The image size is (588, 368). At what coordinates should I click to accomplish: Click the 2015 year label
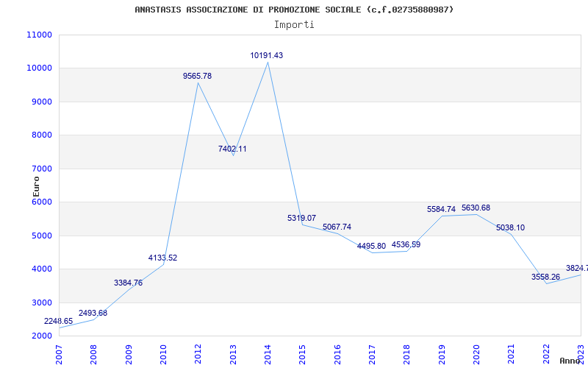(x=303, y=355)
